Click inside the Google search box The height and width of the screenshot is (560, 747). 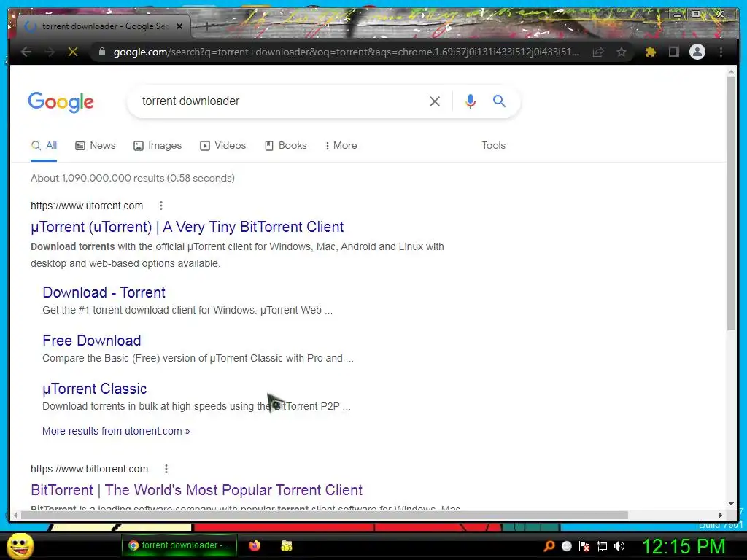coord(281,101)
